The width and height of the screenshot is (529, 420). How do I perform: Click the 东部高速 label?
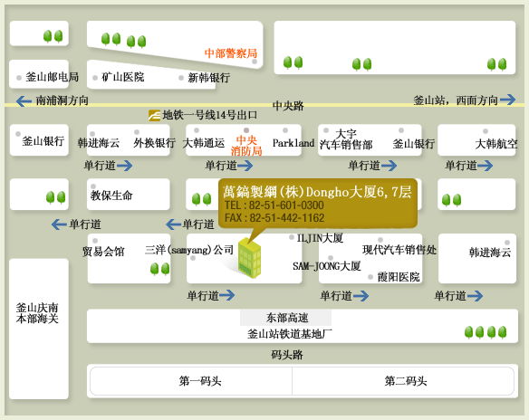tap(286, 318)
